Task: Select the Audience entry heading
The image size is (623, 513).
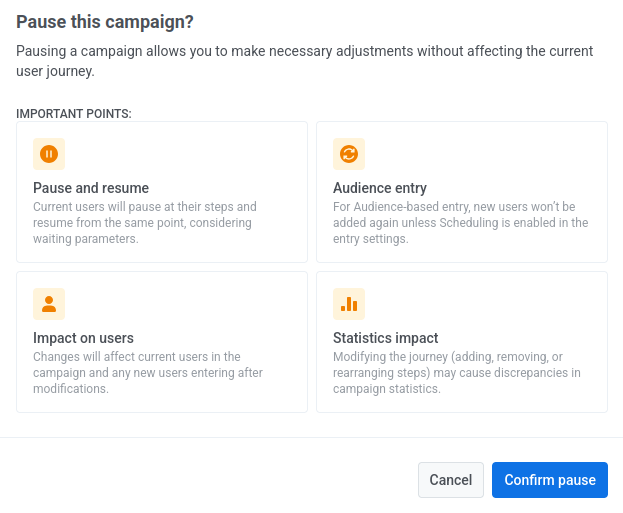Action: pos(380,188)
